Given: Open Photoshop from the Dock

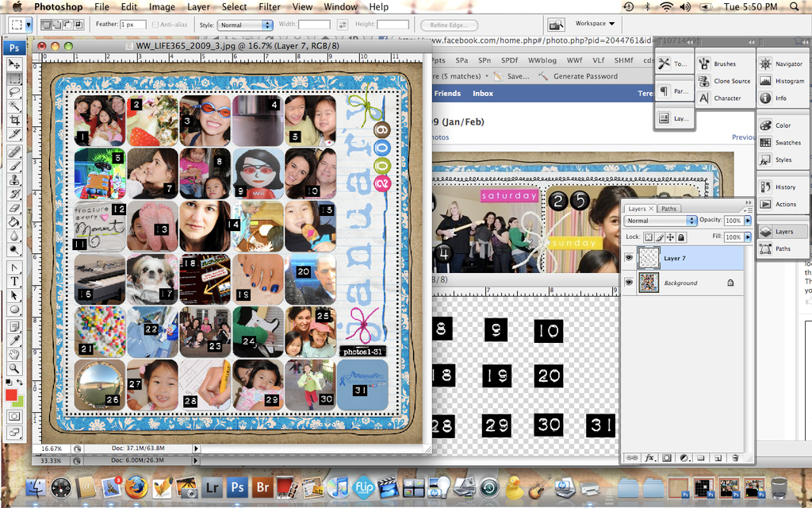Looking at the screenshot, I should pos(238,488).
